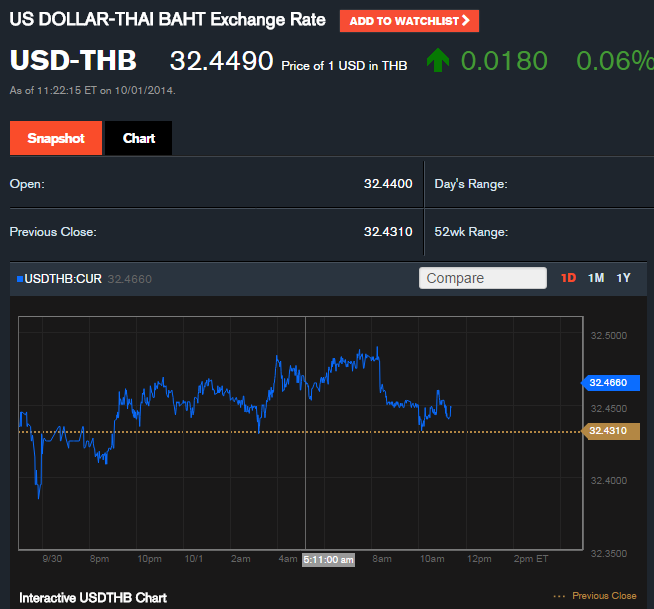Click the Add to Watchlist button
Image resolution: width=654 pixels, height=609 pixels.
409,21
